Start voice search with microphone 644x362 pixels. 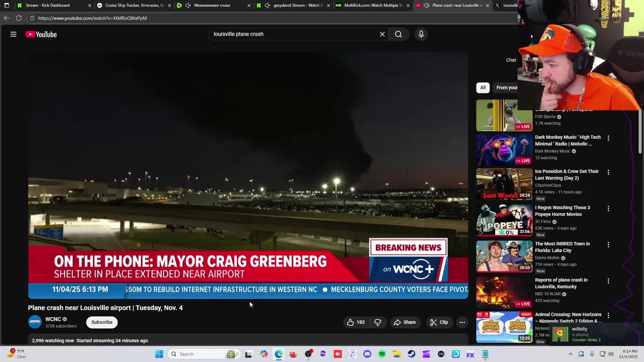pos(421,34)
